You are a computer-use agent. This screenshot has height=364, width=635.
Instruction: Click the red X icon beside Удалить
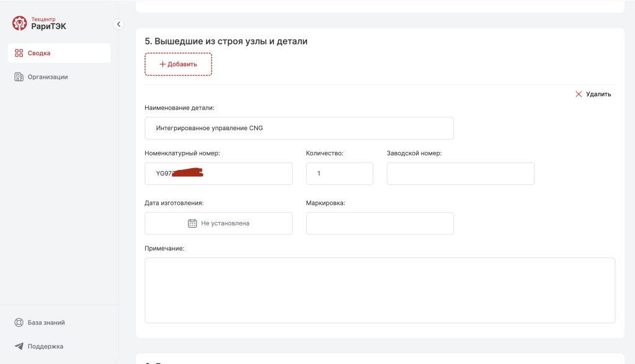click(x=577, y=94)
